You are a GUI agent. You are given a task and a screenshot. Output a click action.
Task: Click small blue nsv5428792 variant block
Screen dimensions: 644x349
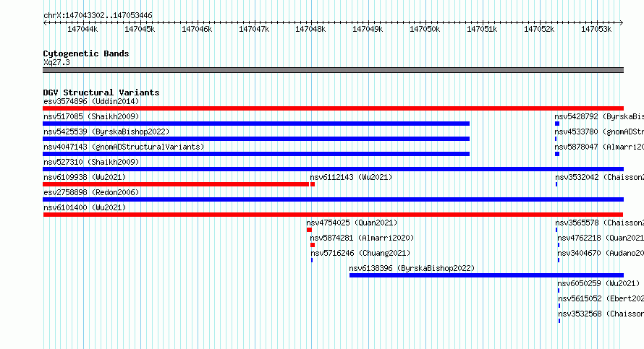pyautogui.click(x=557, y=124)
